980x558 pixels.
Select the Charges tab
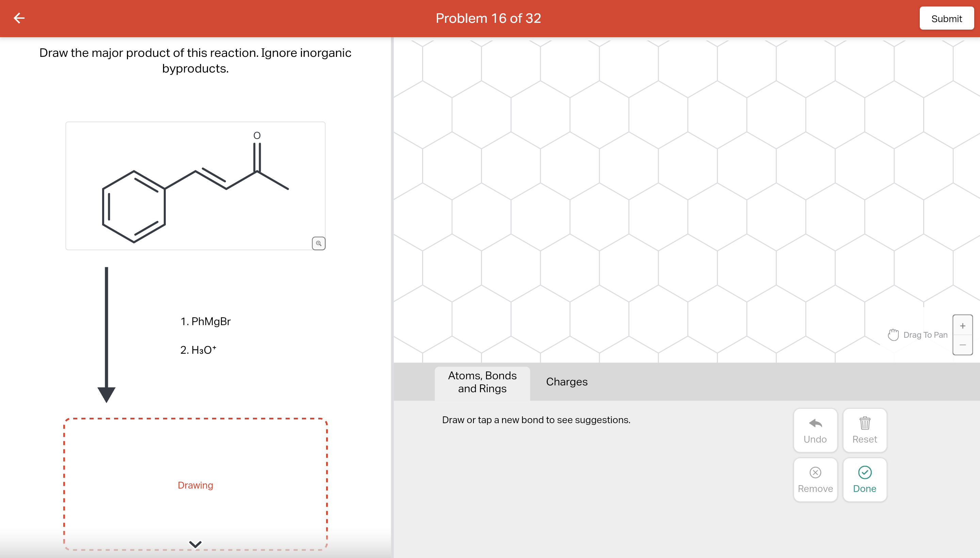tap(566, 382)
